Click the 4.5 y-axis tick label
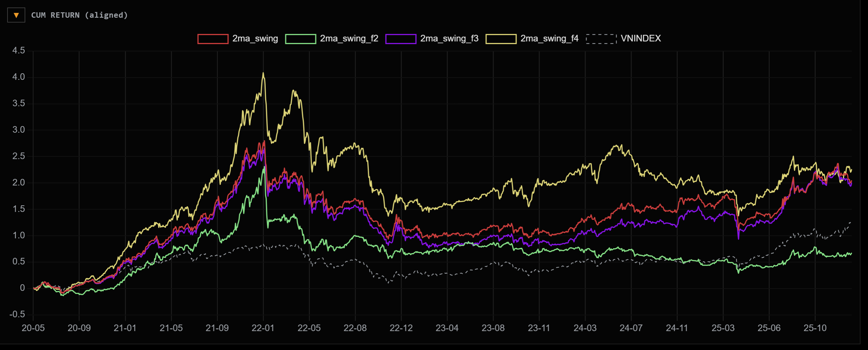Image resolution: width=868 pixels, height=350 pixels. coord(19,50)
